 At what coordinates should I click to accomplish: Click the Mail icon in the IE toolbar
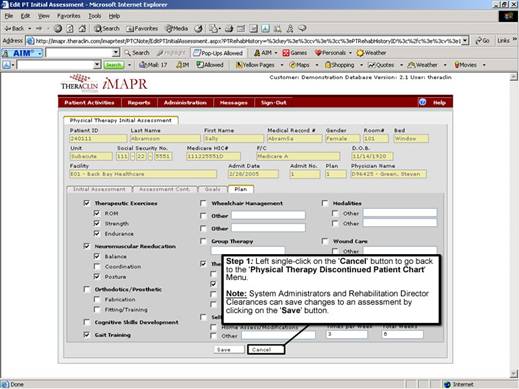pos(213,29)
